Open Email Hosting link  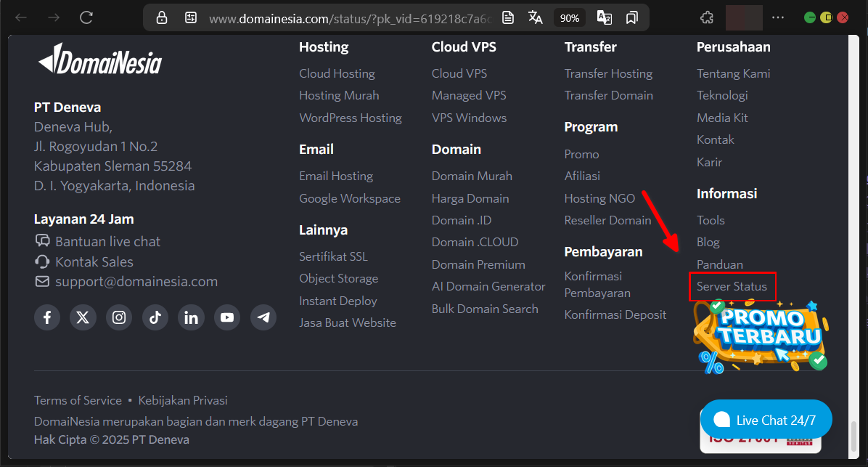click(336, 176)
